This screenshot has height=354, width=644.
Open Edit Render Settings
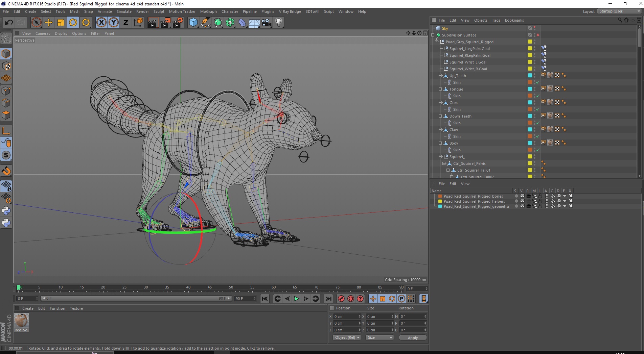[178, 23]
